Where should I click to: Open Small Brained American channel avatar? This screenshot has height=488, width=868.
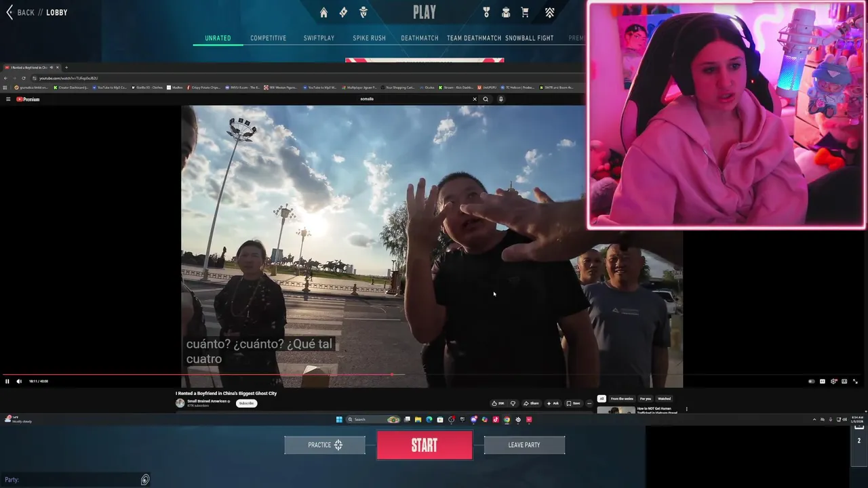tap(180, 403)
